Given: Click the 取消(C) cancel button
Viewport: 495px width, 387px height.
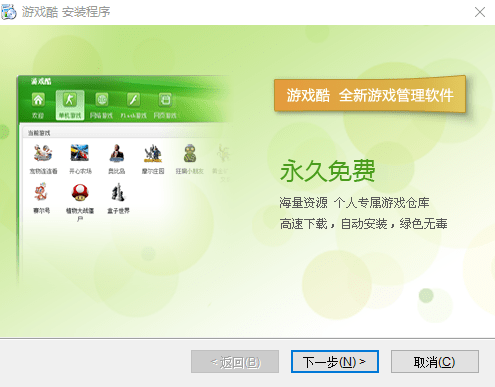Looking at the screenshot, I should (435, 361).
